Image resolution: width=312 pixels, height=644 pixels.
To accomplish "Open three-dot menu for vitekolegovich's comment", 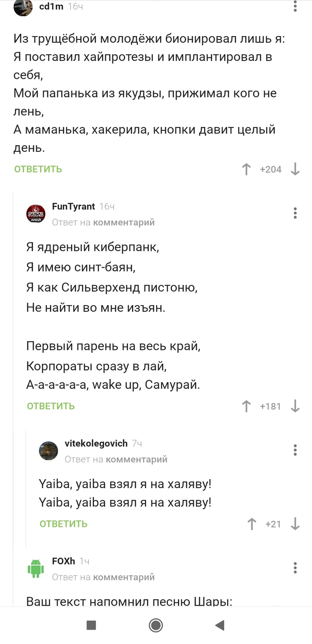I will click(295, 450).
